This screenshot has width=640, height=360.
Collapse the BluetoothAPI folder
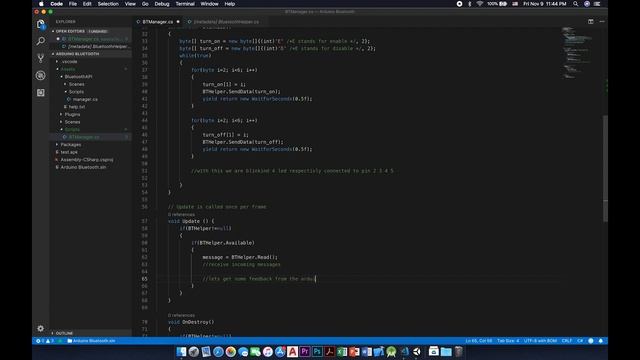tap(78, 77)
